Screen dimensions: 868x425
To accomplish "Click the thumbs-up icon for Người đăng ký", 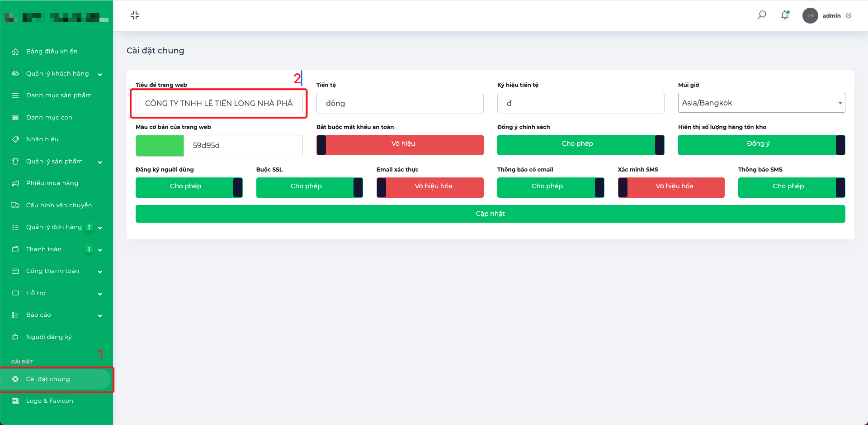I will coord(15,337).
